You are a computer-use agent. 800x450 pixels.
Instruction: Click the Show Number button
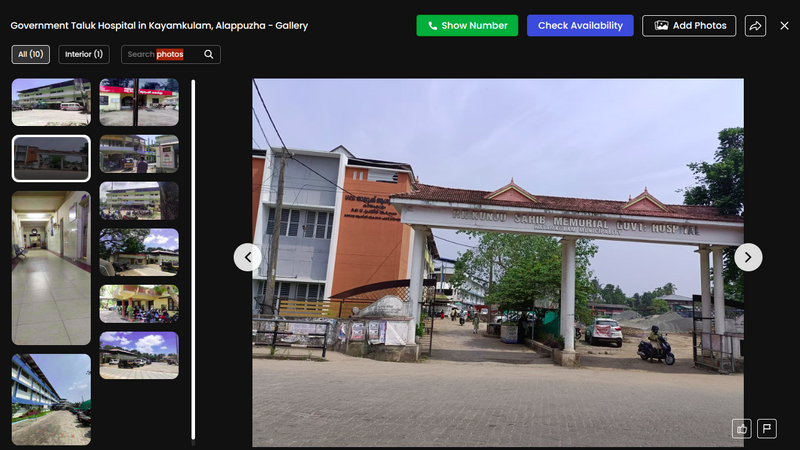[467, 26]
